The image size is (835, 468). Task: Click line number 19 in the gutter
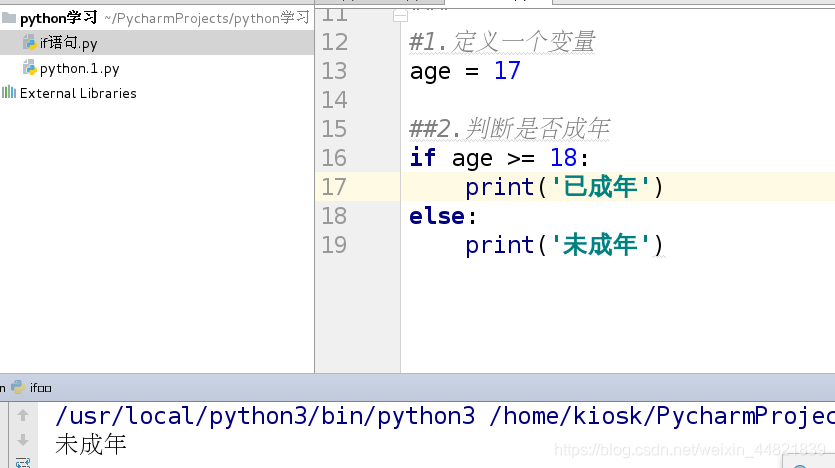[x=334, y=245]
